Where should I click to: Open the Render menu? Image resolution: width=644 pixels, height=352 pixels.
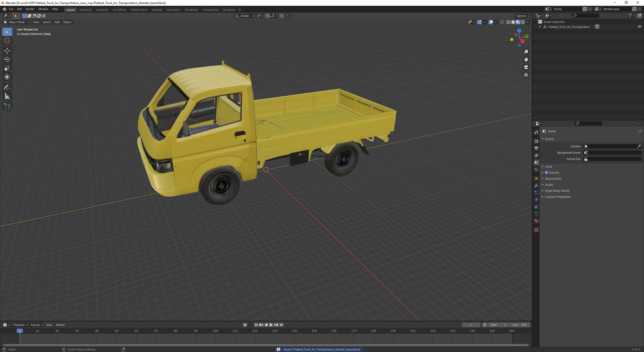pyautogui.click(x=30, y=9)
